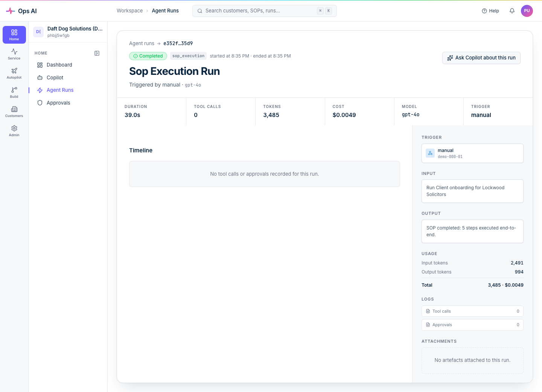Open Approvals log row
The width and height of the screenshot is (542, 392).
pos(472,325)
